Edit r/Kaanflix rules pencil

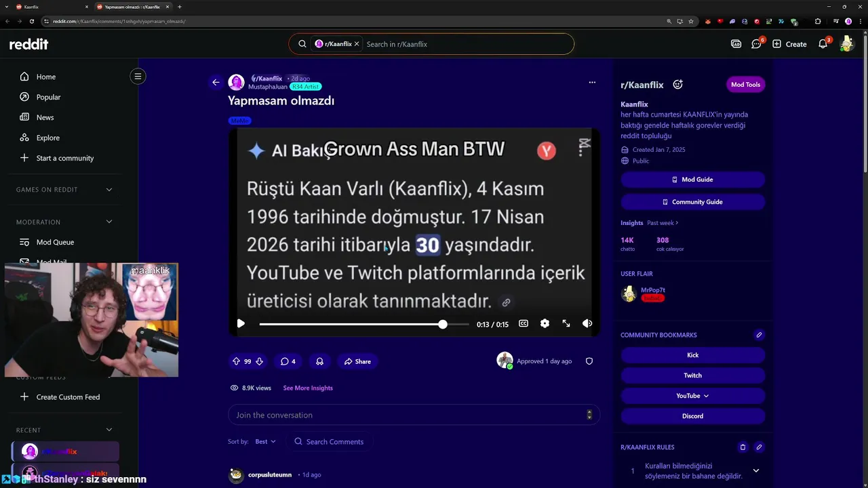[x=759, y=447]
